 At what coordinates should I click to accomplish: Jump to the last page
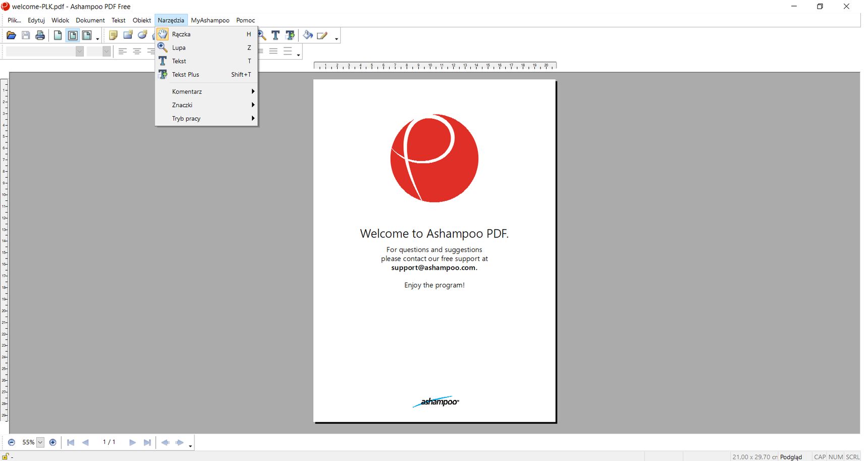click(x=147, y=442)
